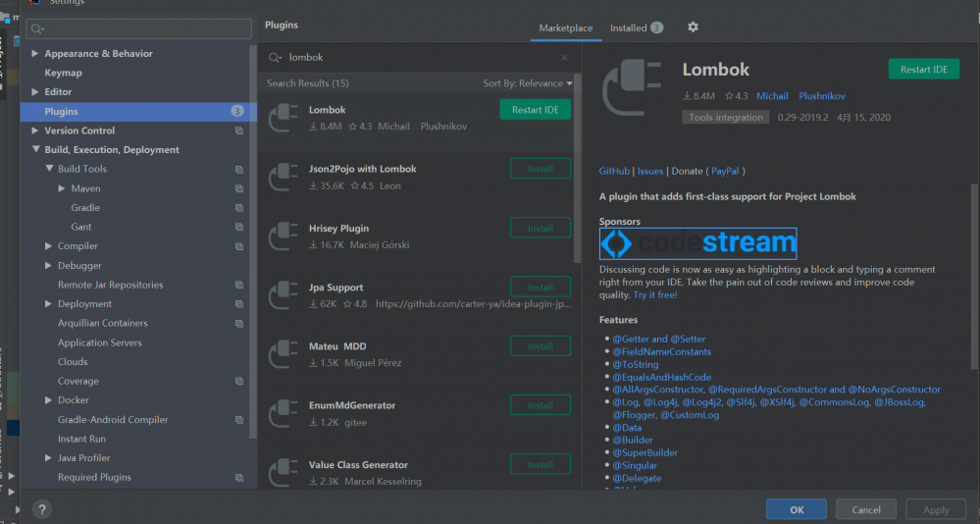Image resolution: width=980 pixels, height=524 pixels.
Task: Click the codestream sponsor banner
Action: tap(698, 243)
